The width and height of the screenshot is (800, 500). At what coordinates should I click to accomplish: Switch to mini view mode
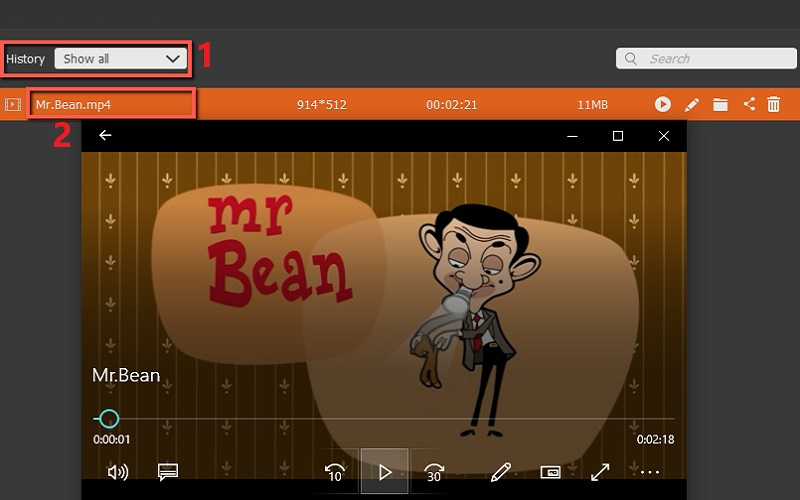click(x=550, y=472)
